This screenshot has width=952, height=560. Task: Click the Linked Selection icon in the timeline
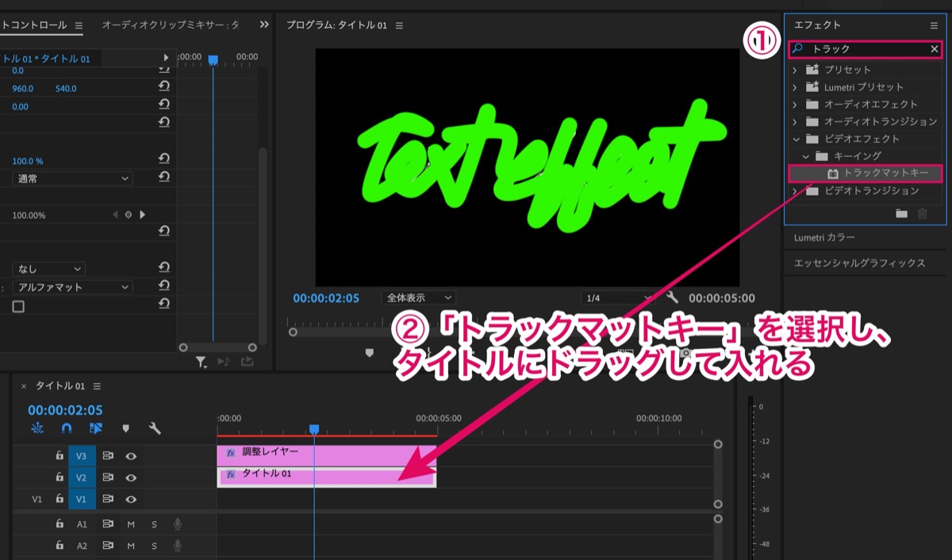(96, 428)
